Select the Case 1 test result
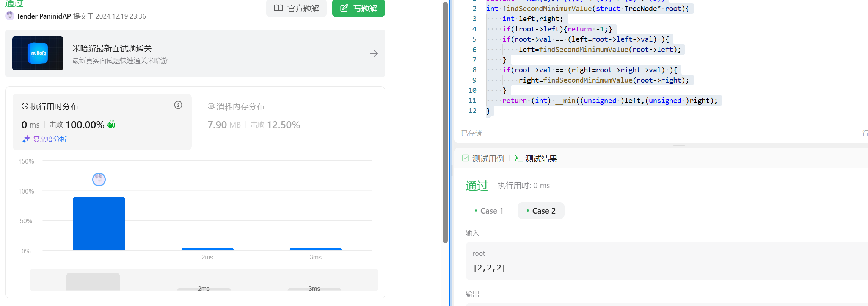 point(489,211)
